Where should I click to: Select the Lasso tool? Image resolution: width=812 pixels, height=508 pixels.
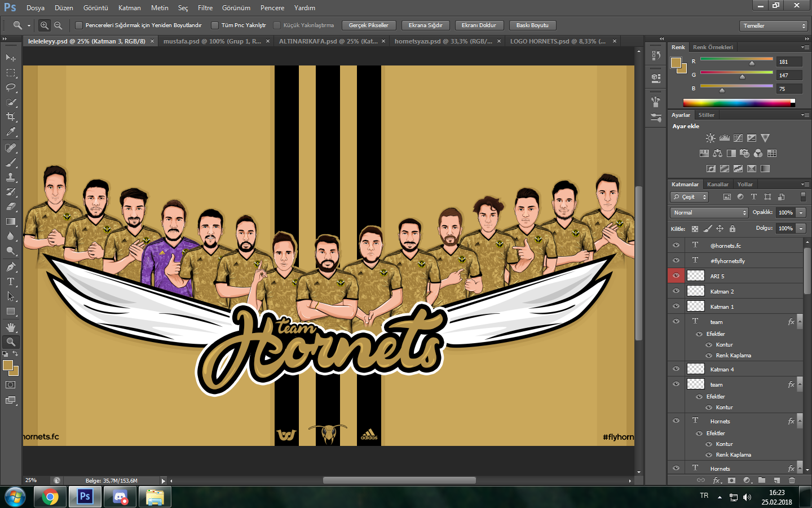[x=11, y=87]
